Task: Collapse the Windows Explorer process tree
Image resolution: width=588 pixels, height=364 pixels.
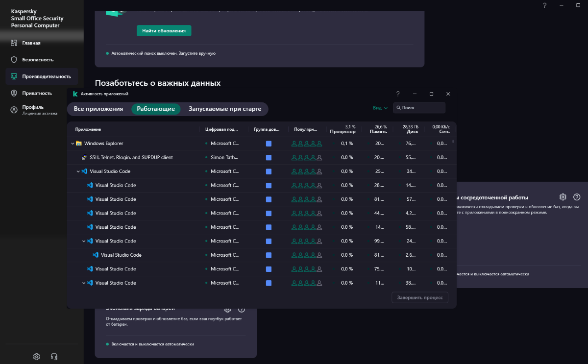Action: tap(73, 144)
